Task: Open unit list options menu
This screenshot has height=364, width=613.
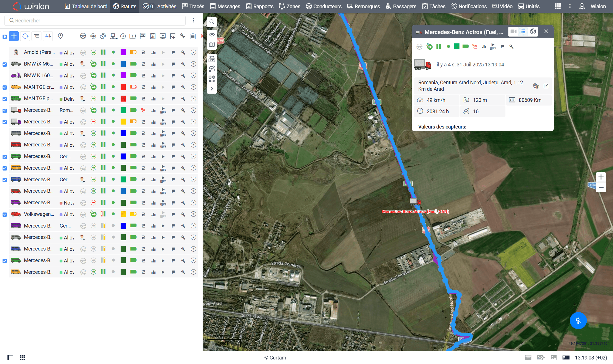Action: [193, 20]
